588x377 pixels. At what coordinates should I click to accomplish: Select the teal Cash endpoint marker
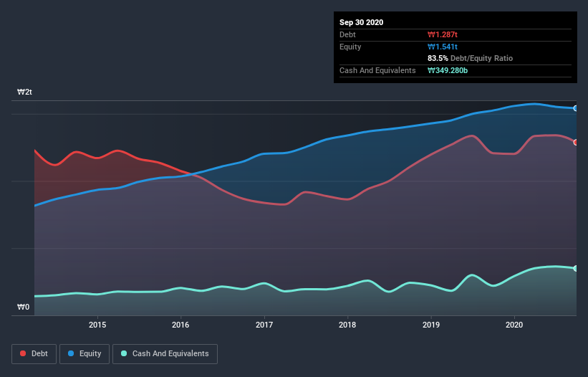point(576,268)
